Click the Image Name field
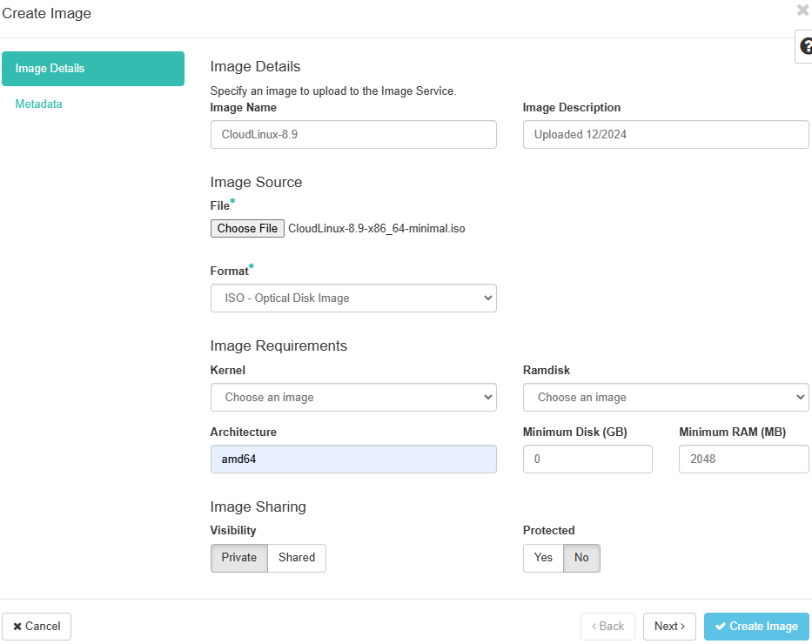 tap(353, 135)
